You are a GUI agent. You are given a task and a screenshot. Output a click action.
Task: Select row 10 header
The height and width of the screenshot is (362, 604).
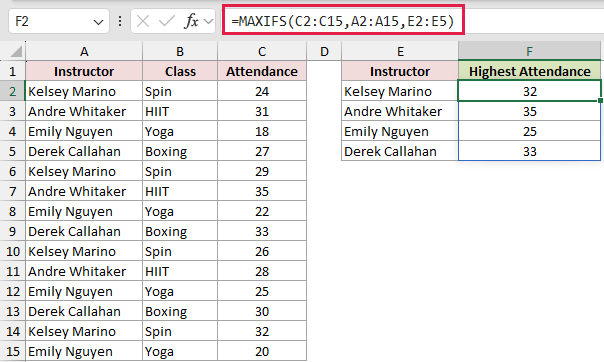[x=12, y=251]
